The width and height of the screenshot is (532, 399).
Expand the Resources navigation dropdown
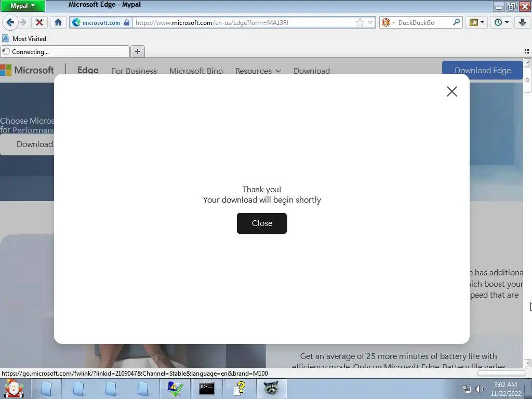(258, 71)
